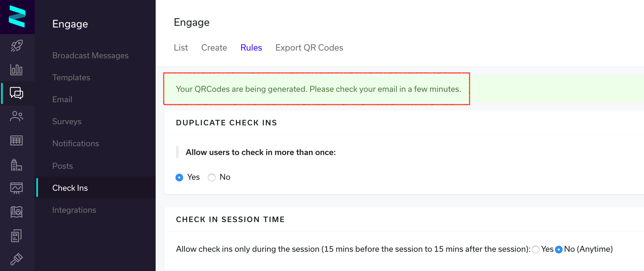Open the buildings icon in sidebar

click(x=16, y=165)
